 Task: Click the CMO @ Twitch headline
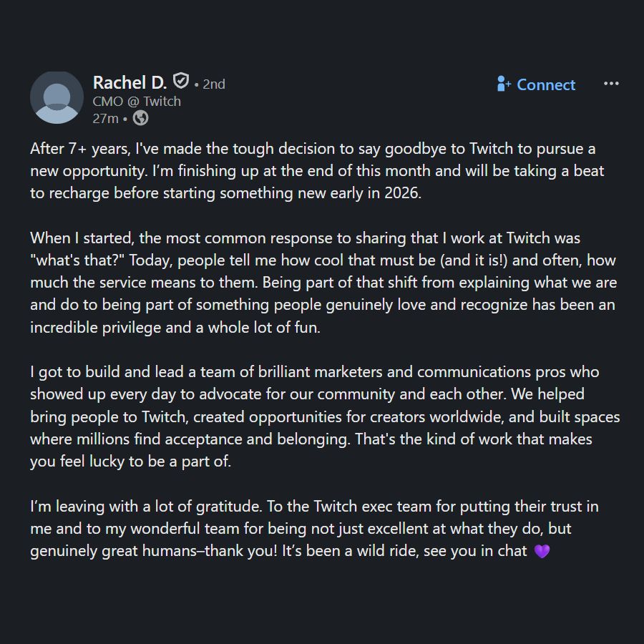click(x=135, y=101)
